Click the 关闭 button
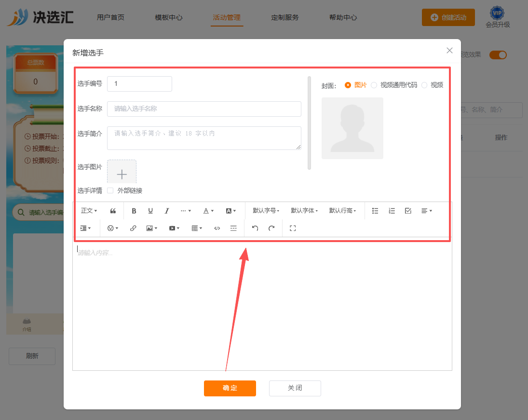The width and height of the screenshot is (528, 420). (x=295, y=388)
